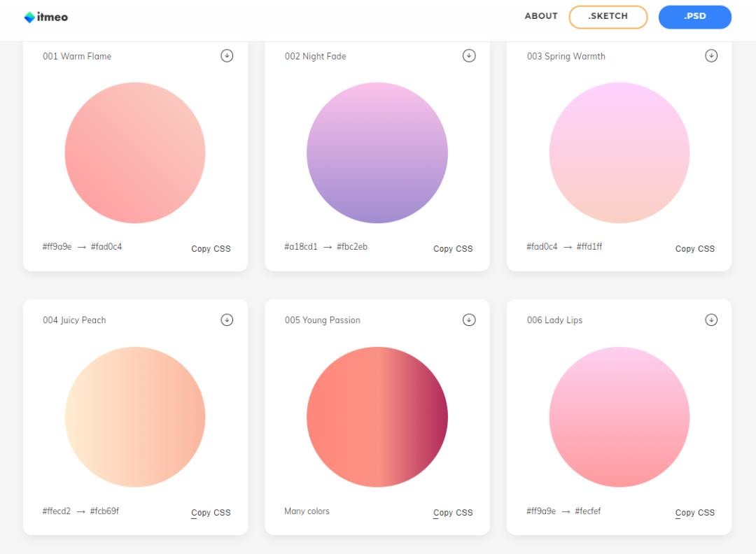The image size is (756, 554).
Task: Download the Warm Flame gradient image
Action: (227, 56)
